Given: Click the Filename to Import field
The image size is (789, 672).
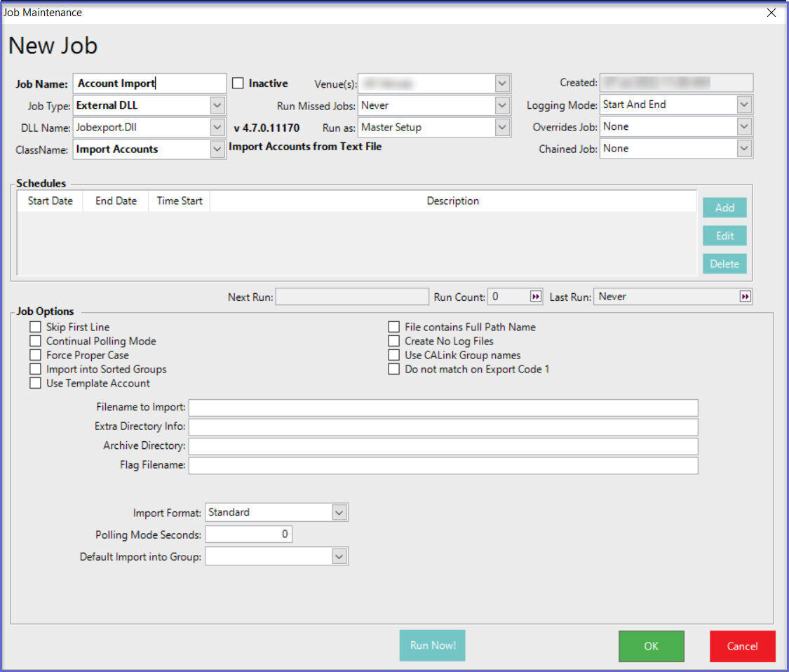Looking at the screenshot, I should [x=443, y=408].
